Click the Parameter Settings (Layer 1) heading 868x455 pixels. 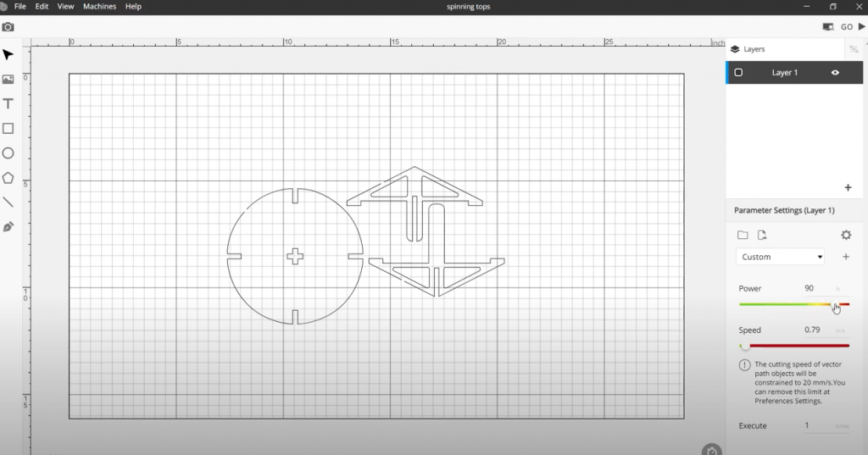pyautogui.click(x=784, y=210)
